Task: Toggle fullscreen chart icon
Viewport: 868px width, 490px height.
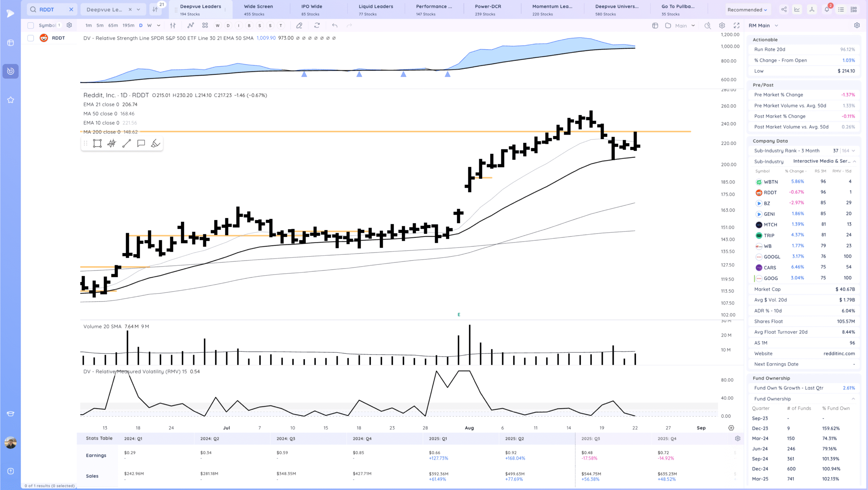Action: (736, 25)
